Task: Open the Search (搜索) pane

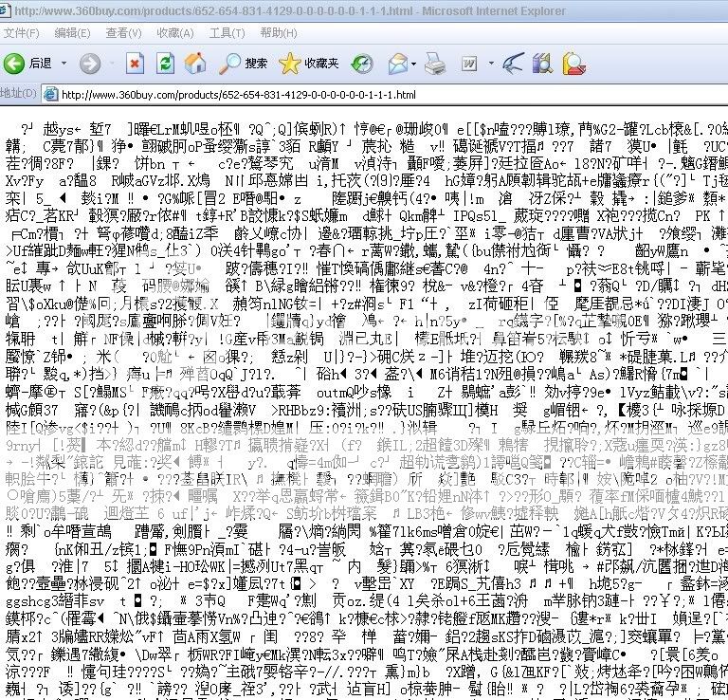Action: coord(244,64)
